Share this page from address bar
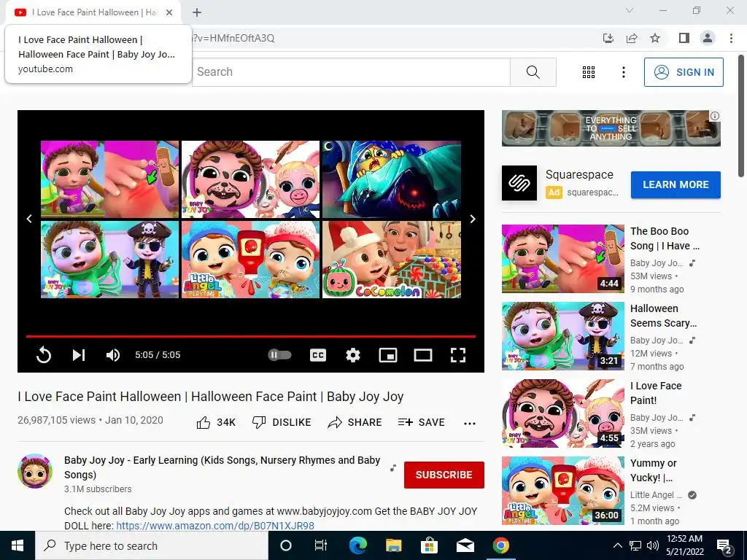The width and height of the screenshot is (747, 560). [632, 38]
